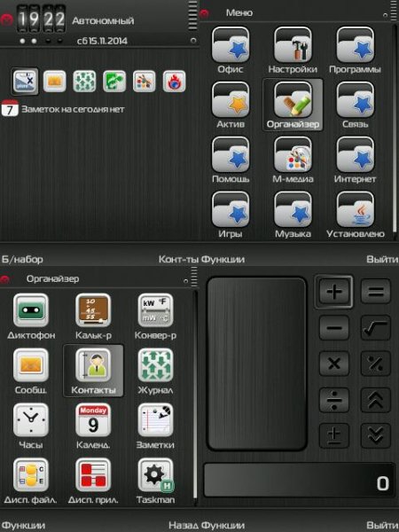Click the calculator square root button
The width and height of the screenshot is (399, 532).
376,328
